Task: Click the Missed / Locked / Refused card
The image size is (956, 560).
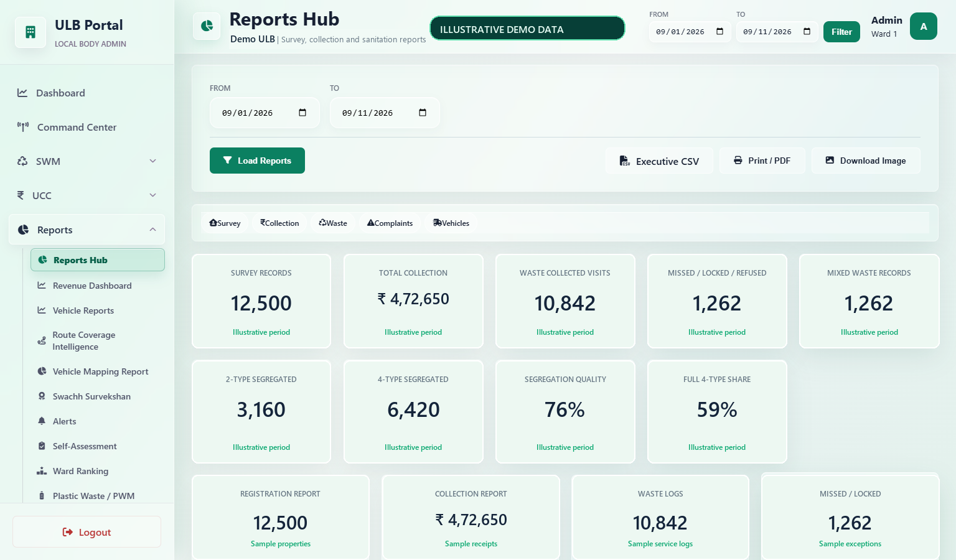Action: [717, 301]
